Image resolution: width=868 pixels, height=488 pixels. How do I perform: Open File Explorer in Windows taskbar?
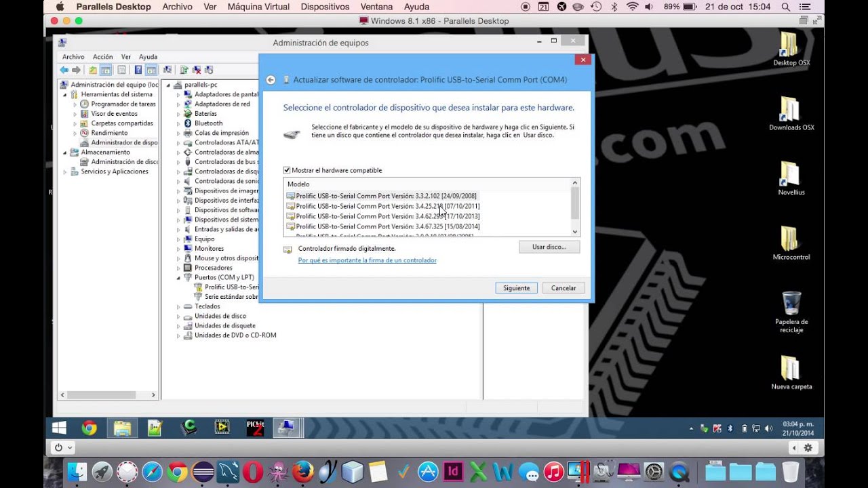pos(122,428)
